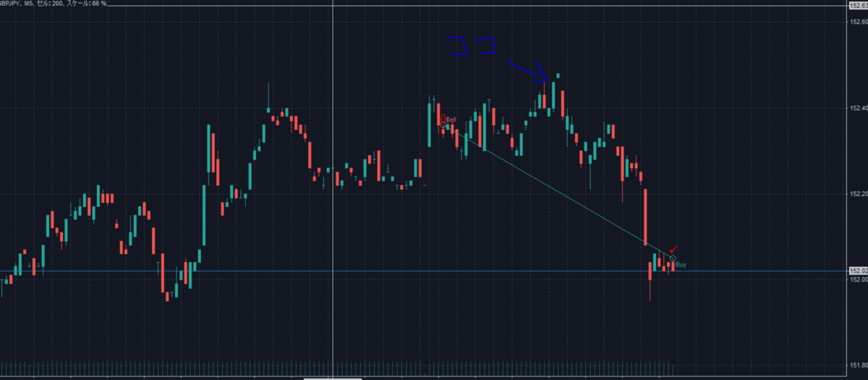Image resolution: width=868 pixels, height=380 pixels.
Task: Click the teal trade line connecting Sell and Buy
Action: tap(558, 192)
